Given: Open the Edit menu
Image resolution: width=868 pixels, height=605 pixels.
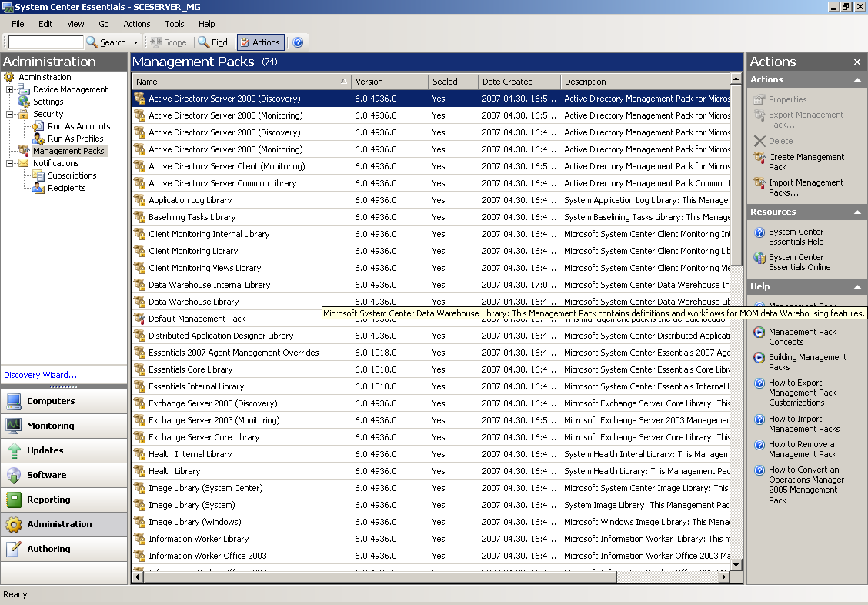Looking at the screenshot, I should tap(45, 24).
